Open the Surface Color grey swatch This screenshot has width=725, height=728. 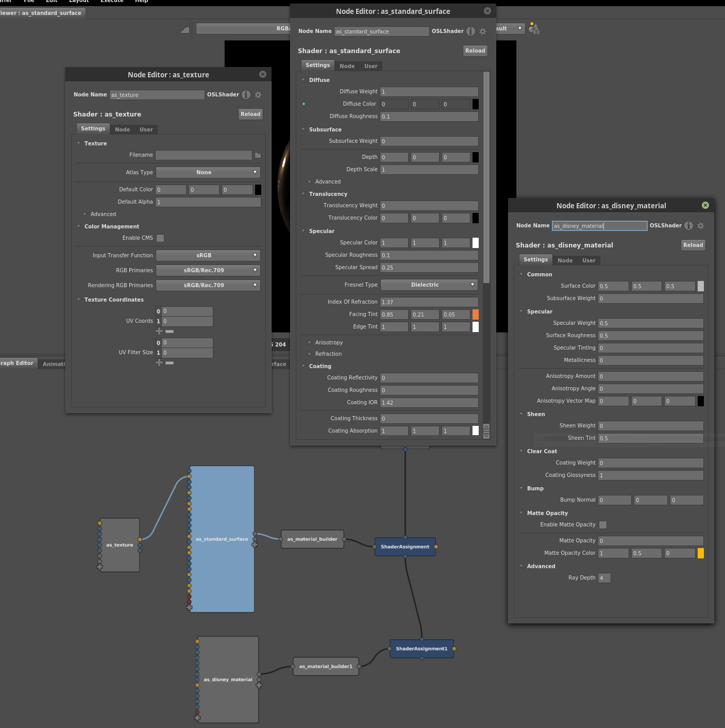[x=701, y=286]
